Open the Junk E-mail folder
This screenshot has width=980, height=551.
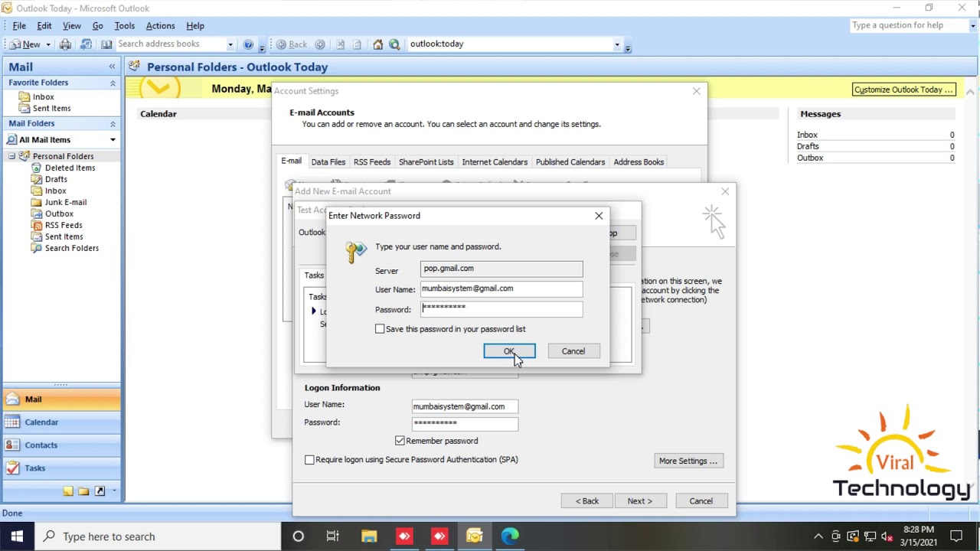[65, 202]
